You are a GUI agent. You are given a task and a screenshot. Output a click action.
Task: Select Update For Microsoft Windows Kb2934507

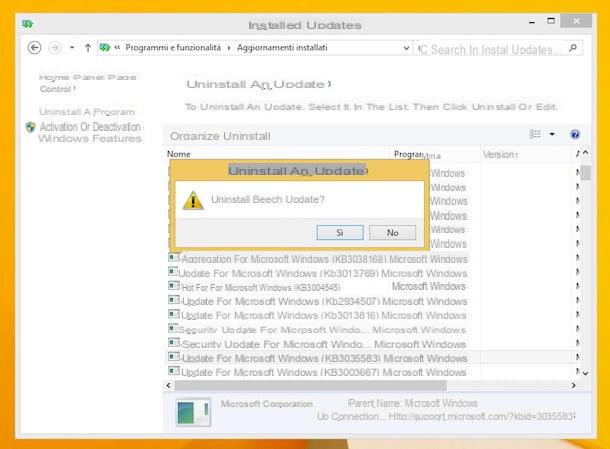(318, 301)
